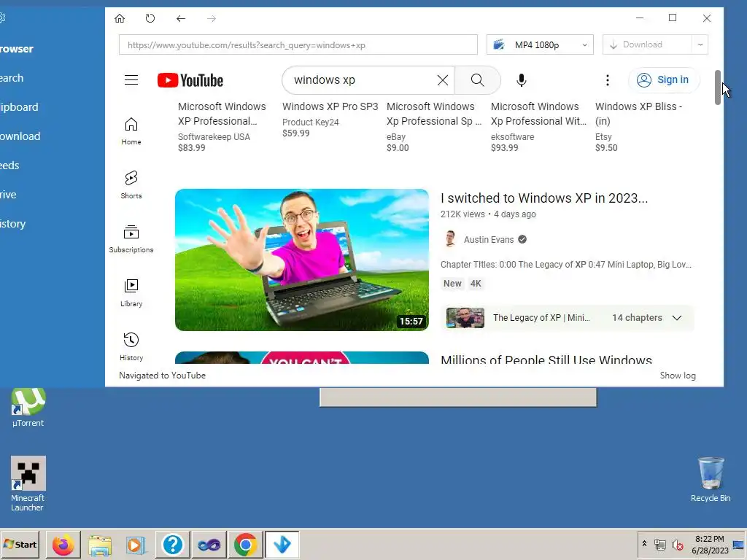Open Windows XP Bliss Etsy listing
The image size is (747, 560).
639,127
